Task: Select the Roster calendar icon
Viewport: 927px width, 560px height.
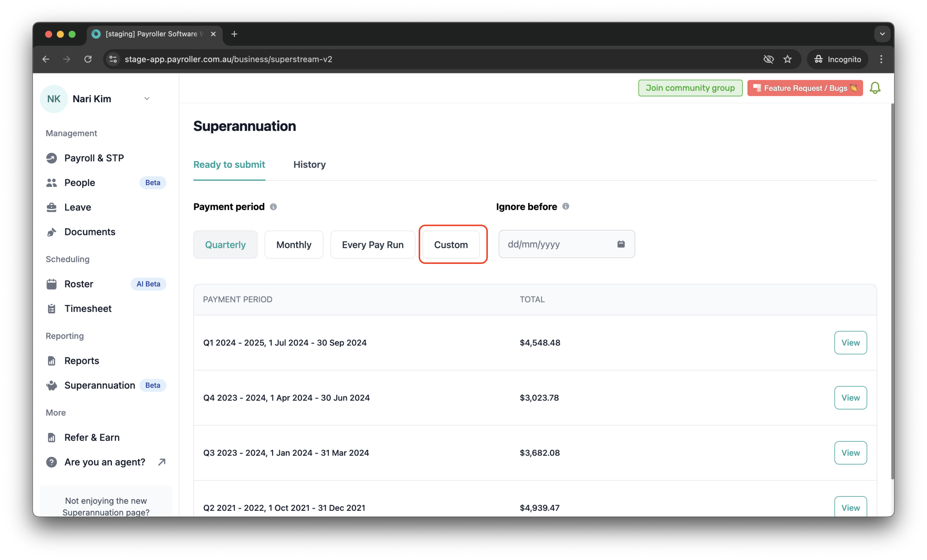Action: tap(52, 284)
